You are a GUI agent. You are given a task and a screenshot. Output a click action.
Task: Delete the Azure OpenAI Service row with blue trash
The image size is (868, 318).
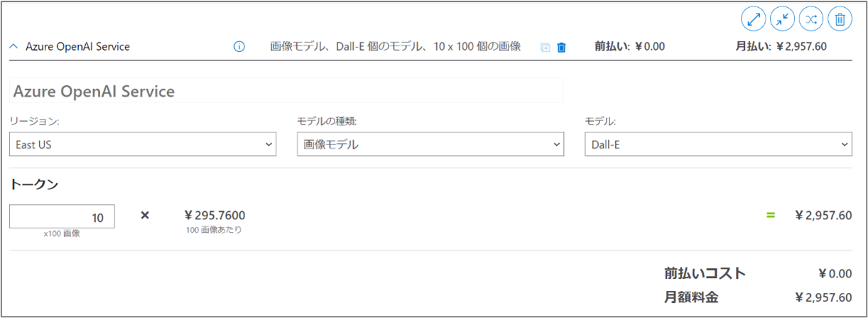562,48
